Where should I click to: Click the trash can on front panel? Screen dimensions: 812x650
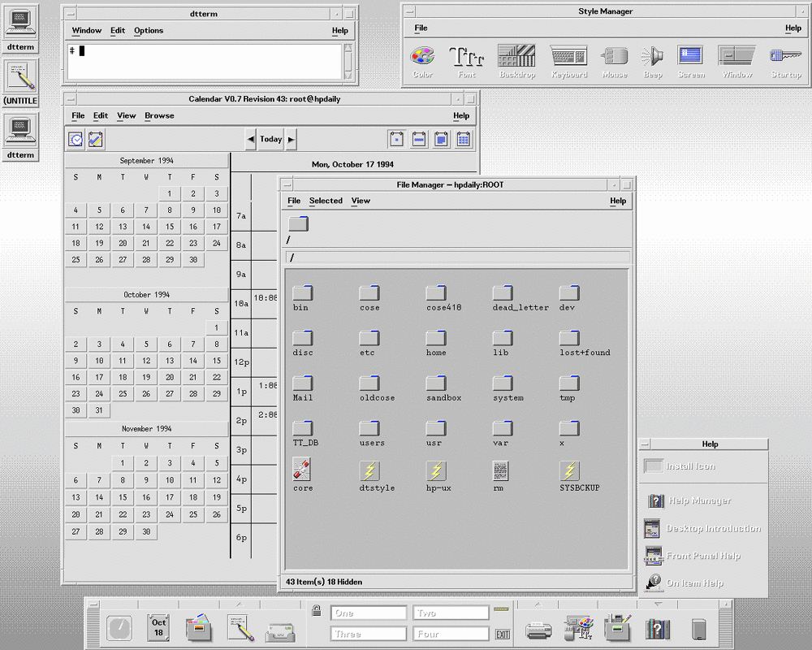(x=698, y=629)
